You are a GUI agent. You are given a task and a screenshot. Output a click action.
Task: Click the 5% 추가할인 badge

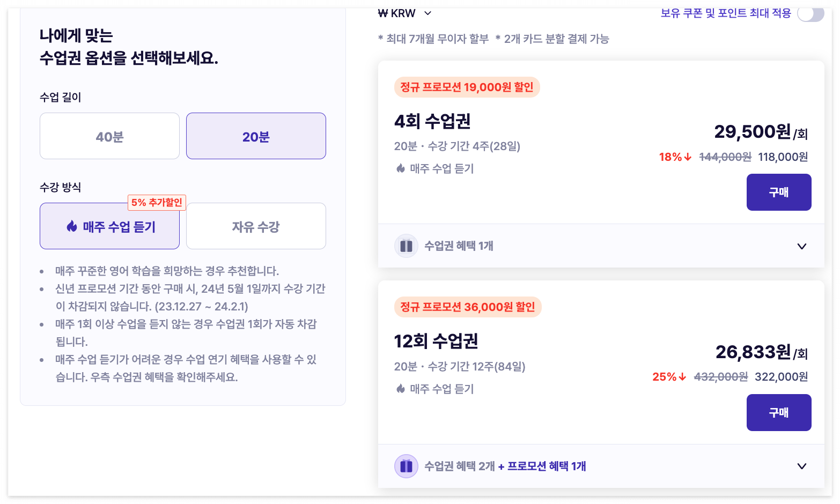point(157,203)
